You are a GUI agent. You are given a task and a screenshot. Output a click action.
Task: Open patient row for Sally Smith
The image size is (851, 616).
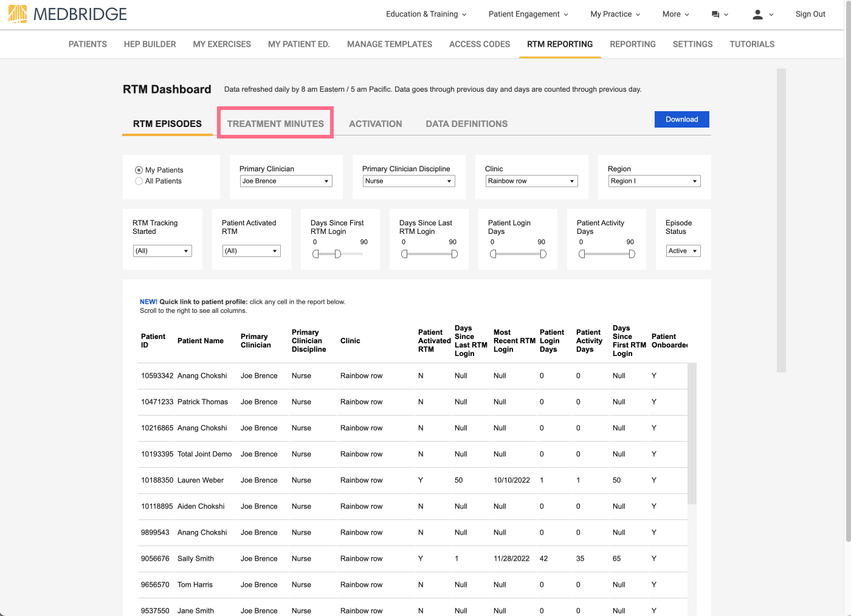pyautogui.click(x=196, y=559)
